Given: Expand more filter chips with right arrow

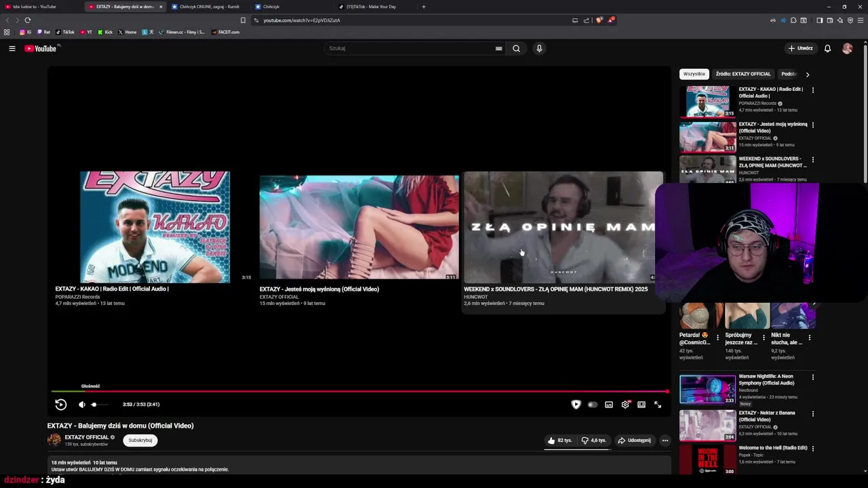Looking at the screenshot, I should [807, 75].
